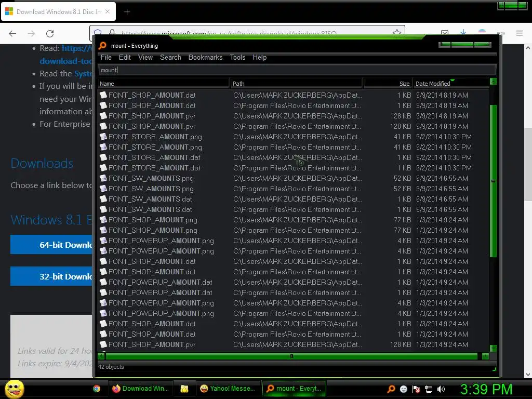Viewport: 532px width, 399px height.
Task: Click the flag action center tray icon
Action: [416, 389]
